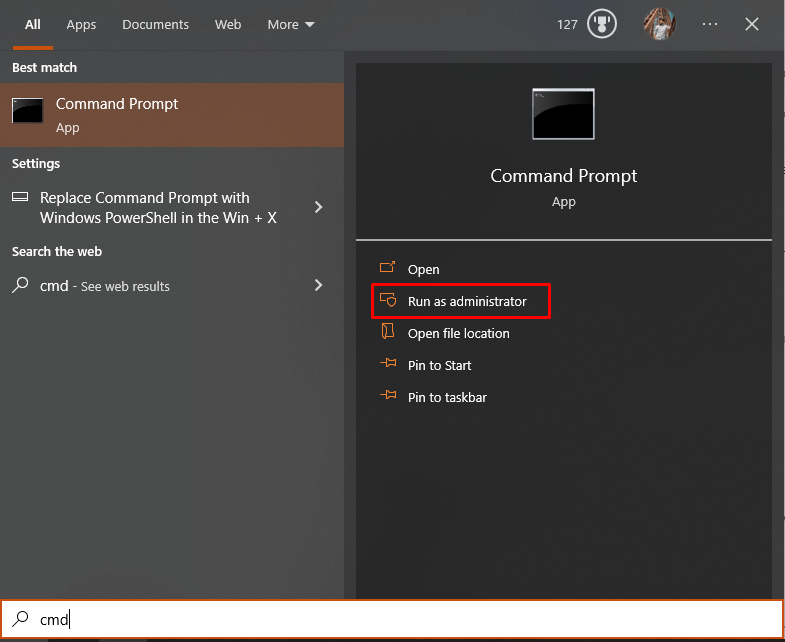Open the three-dot options menu

(709, 24)
